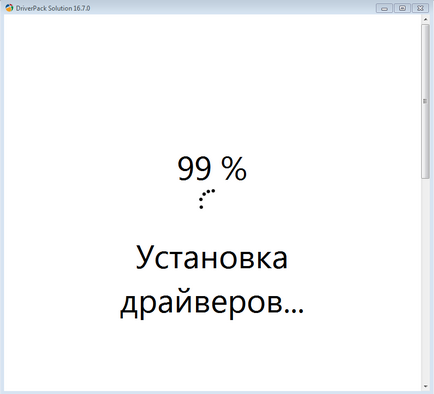Click the "DriverPack Solution" title text
Viewport: 434px width, 394px height.
44,8
